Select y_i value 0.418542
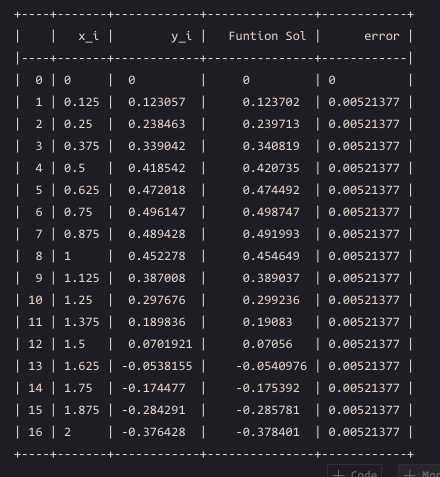 click(x=157, y=168)
